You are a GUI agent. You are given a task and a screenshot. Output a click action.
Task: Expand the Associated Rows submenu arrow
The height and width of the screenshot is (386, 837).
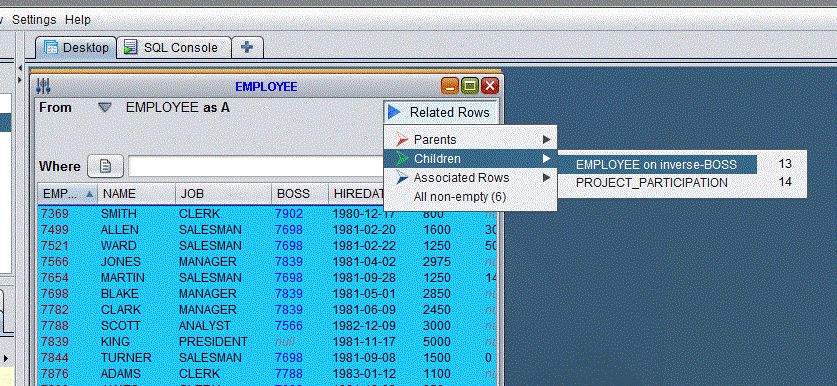[x=546, y=178]
